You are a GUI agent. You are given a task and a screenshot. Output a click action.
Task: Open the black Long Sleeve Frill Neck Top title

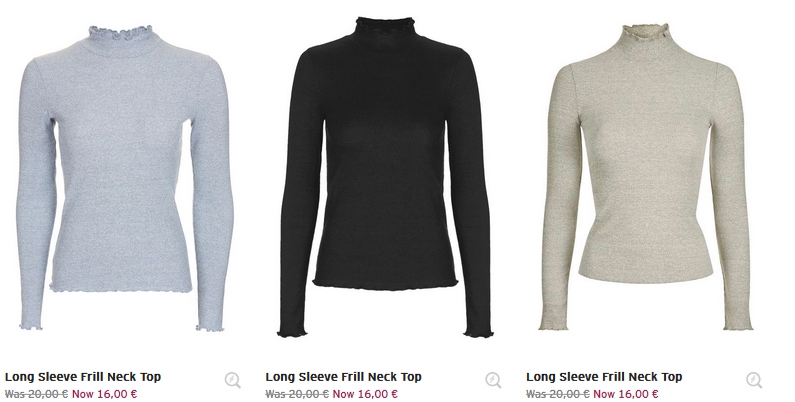(343, 377)
